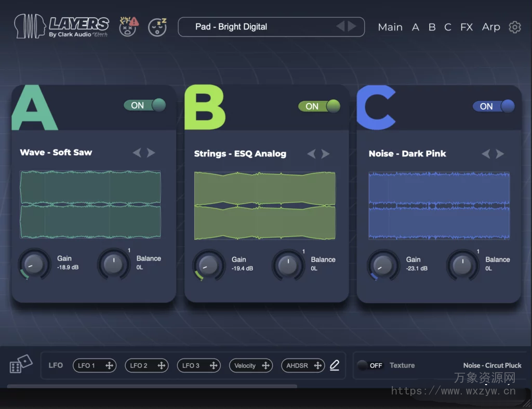
Task: Select the AHDSR modulation pill
Action: click(x=303, y=365)
